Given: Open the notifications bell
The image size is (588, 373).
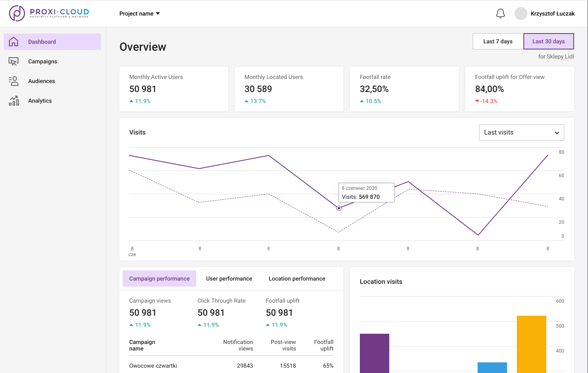Looking at the screenshot, I should point(500,13).
